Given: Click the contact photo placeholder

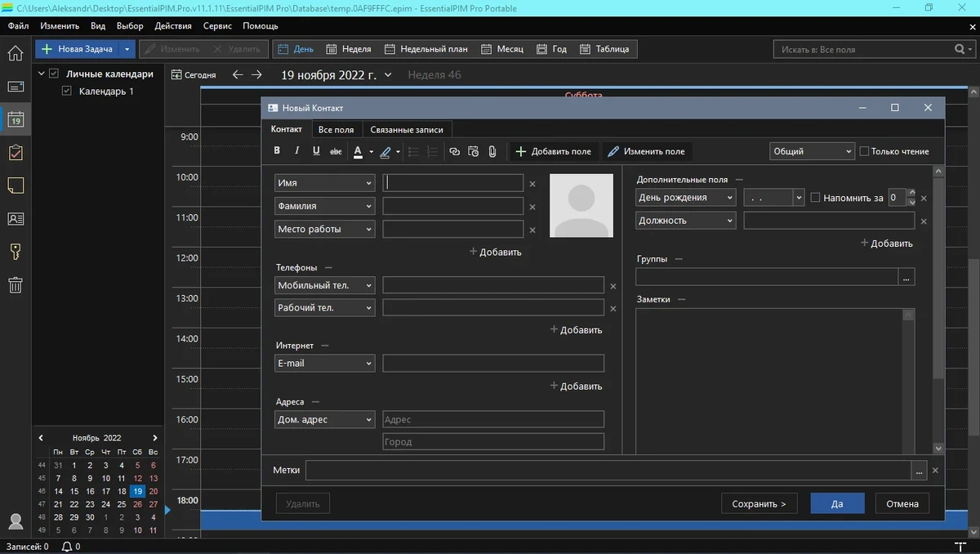Looking at the screenshot, I should pos(581,205).
